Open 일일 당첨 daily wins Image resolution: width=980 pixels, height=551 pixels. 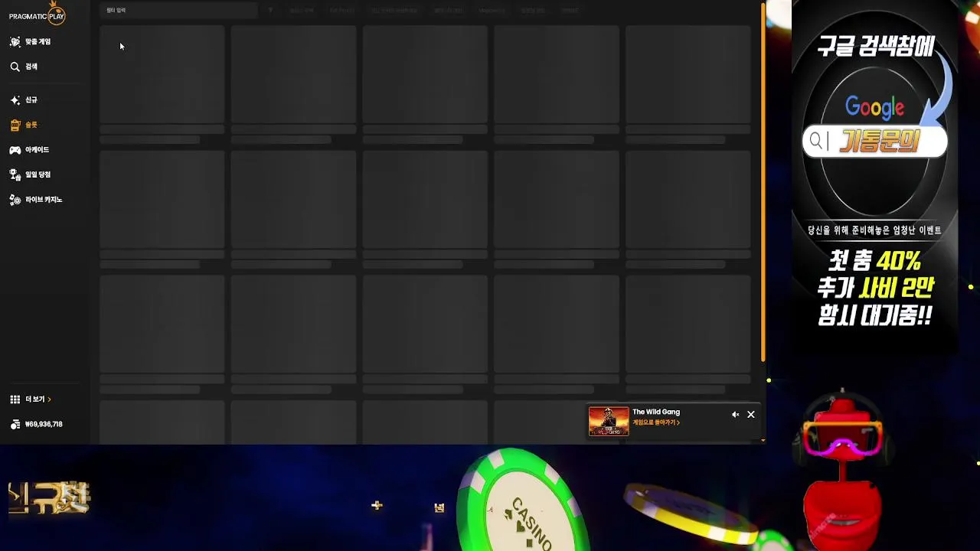tap(30, 174)
